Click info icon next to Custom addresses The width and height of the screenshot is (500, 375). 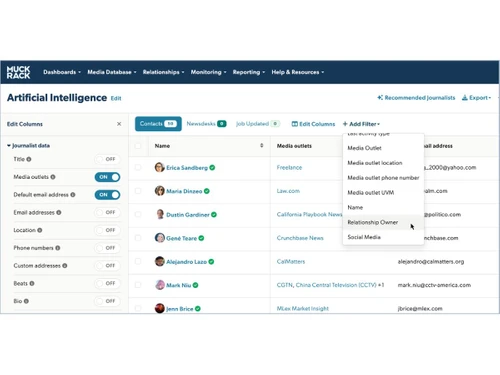tap(65, 266)
